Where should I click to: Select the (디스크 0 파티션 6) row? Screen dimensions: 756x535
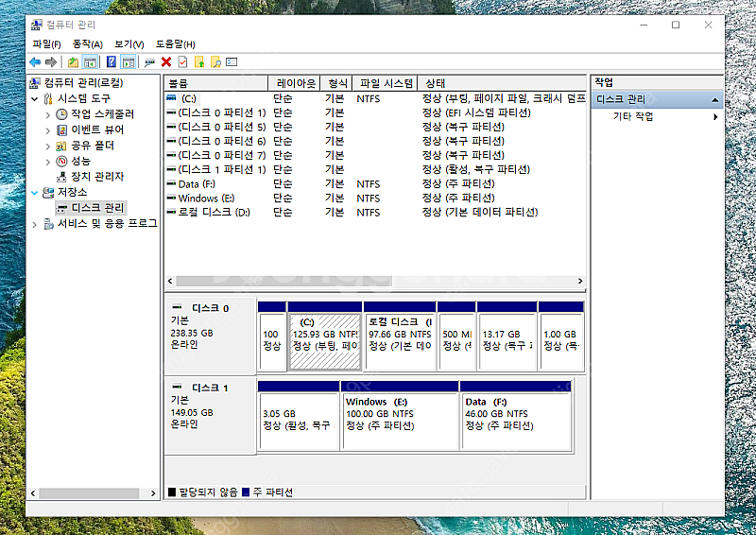tap(375, 142)
